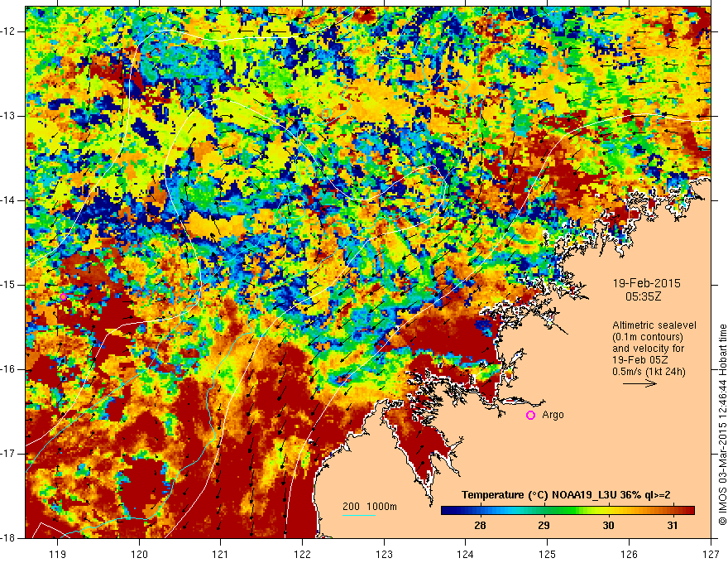Click the cyan 200 1000m depth contour line sample
The height and width of the screenshot is (563, 728).
pyautogui.click(x=359, y=515)
